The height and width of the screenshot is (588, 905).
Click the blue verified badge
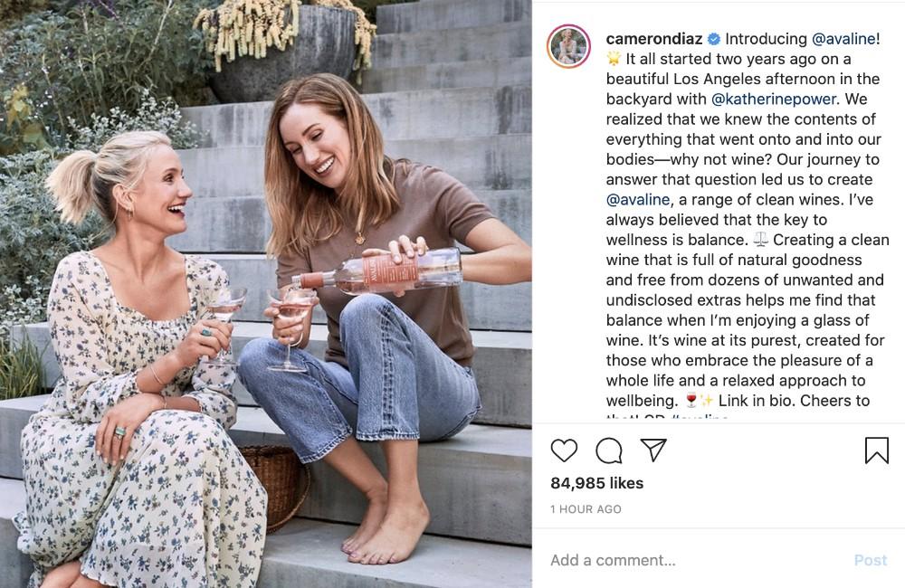tap(713, 39)
